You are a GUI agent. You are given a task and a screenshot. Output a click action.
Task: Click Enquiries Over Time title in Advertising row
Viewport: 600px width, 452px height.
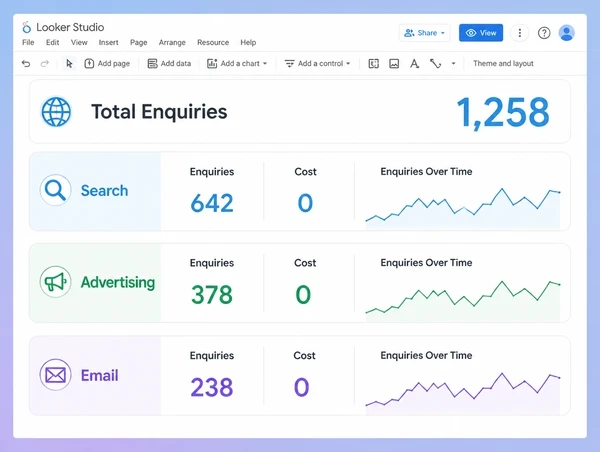coord(426,263)
